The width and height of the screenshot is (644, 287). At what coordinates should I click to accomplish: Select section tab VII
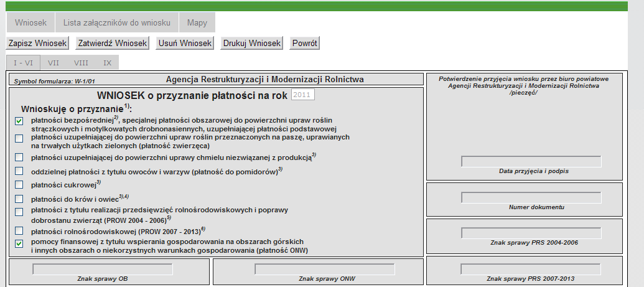coord(54,63)
